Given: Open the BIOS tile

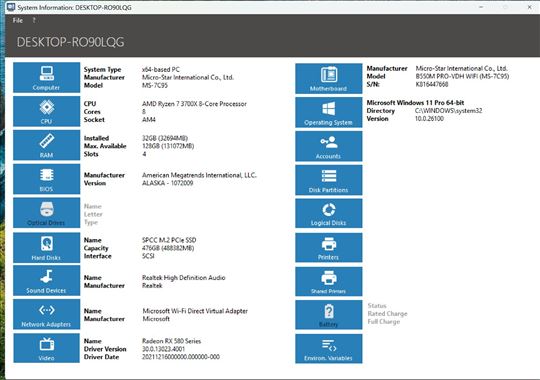Looking at the screenshot, I should tap(46, 179).
